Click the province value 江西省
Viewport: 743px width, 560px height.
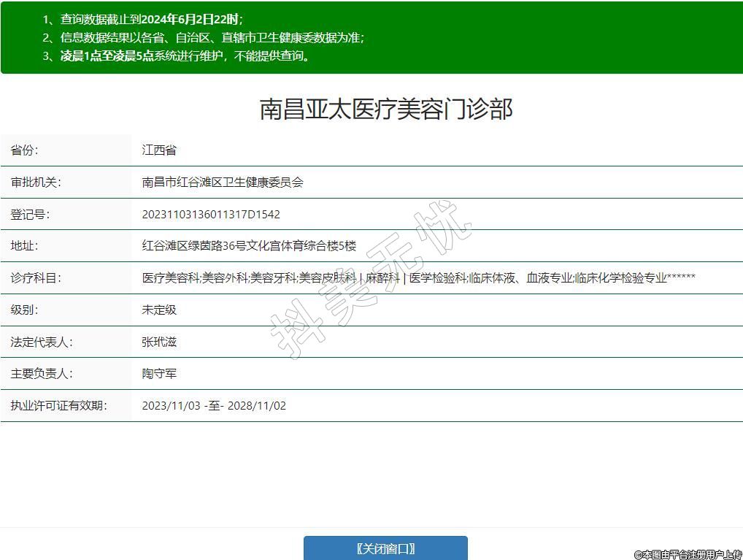(159, 150)
